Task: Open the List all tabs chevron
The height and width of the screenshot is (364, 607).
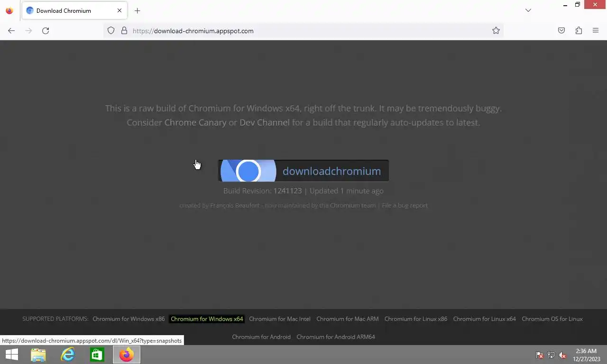Action: point(528,10)
